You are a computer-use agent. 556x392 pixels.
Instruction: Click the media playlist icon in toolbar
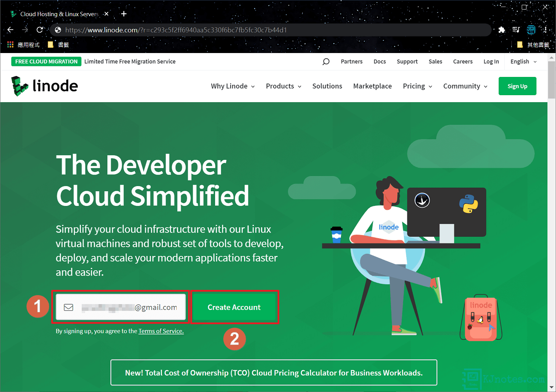pos(516,30)
